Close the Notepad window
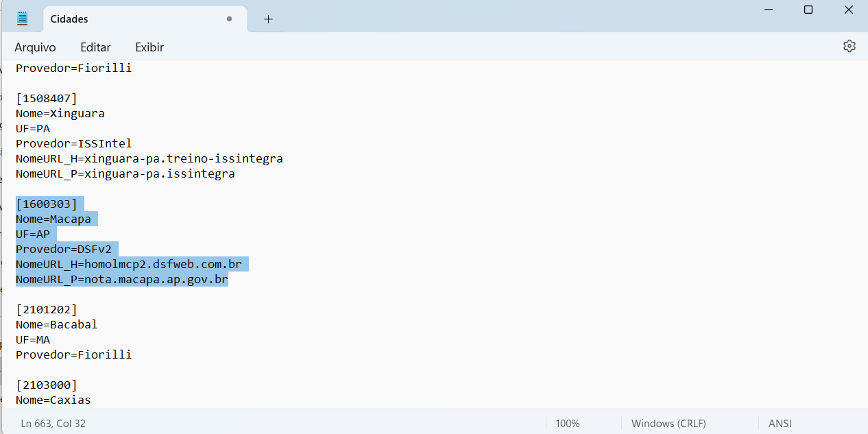Viewport: 868px width, 434px height. point(848,10)
